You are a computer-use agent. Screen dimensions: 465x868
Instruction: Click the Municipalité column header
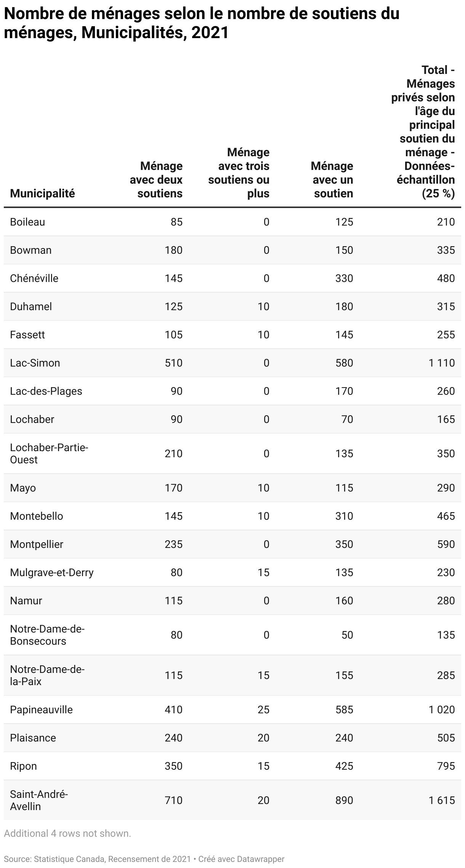point(42,194)
